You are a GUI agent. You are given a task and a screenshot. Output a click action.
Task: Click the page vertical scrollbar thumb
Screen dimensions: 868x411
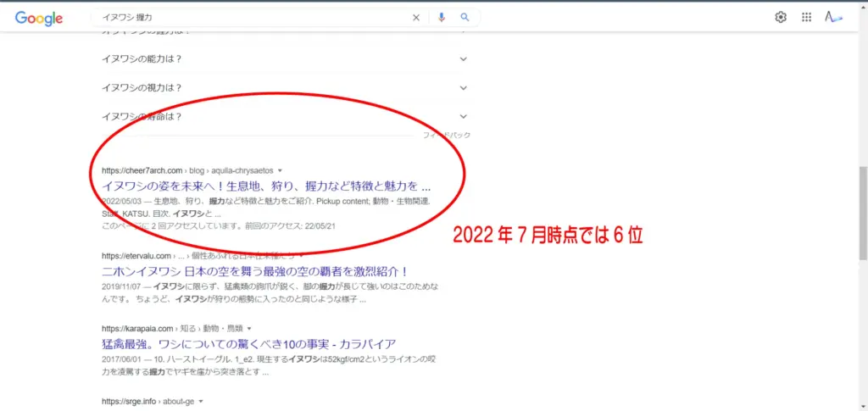point(863,213)
